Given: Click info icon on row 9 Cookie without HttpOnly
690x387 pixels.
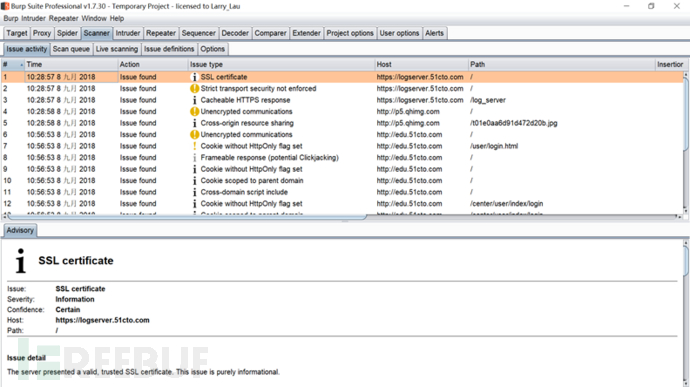Looking at the screenshot, I should 195,169.
